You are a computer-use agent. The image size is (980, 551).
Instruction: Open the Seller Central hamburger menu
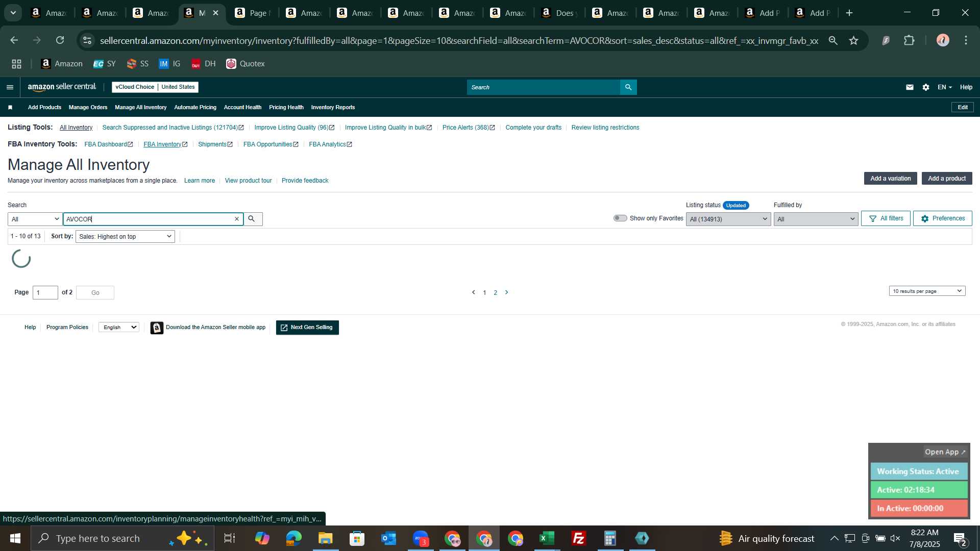click(10, 87)
